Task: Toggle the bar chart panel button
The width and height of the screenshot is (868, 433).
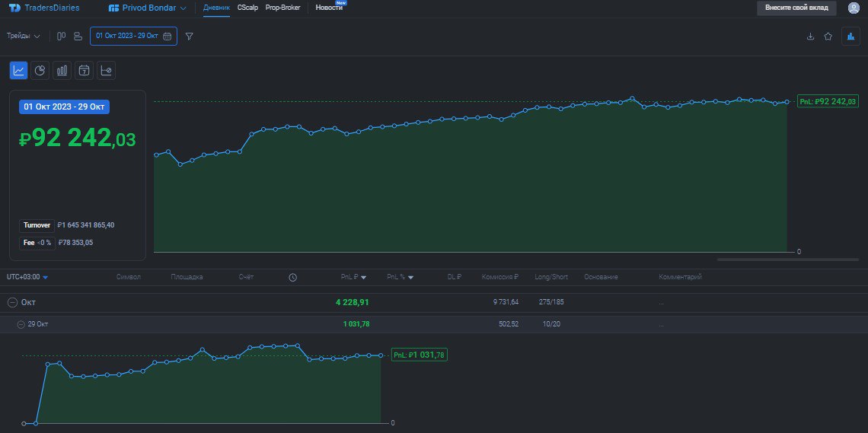Action: point(850,37)
